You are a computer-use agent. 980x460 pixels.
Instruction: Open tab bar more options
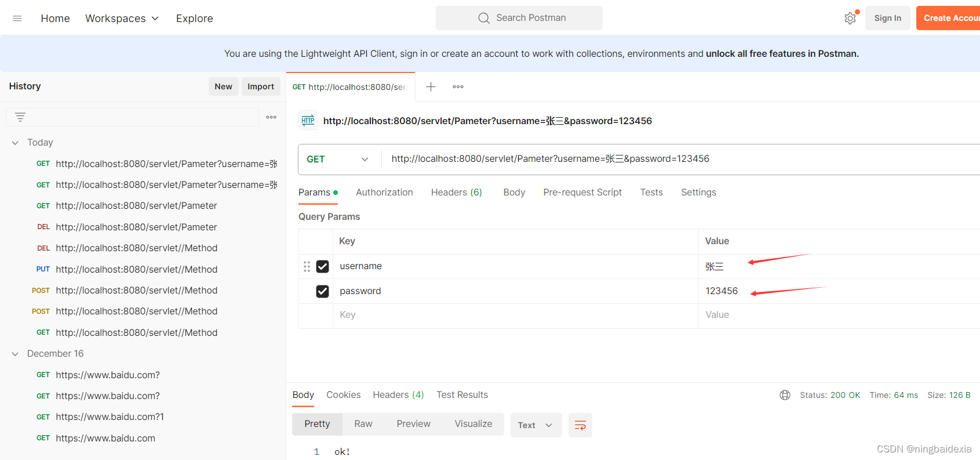(x=458, y=87)
